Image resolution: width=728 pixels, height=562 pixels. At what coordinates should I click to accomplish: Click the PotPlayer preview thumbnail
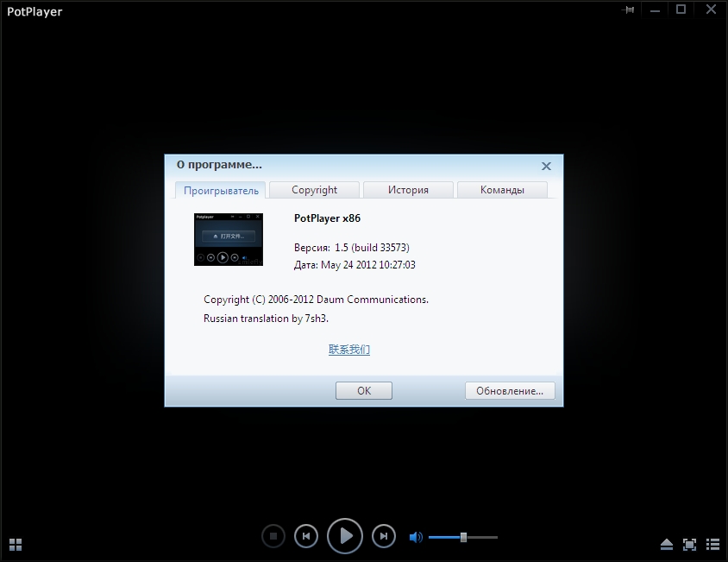coord(229,239)
